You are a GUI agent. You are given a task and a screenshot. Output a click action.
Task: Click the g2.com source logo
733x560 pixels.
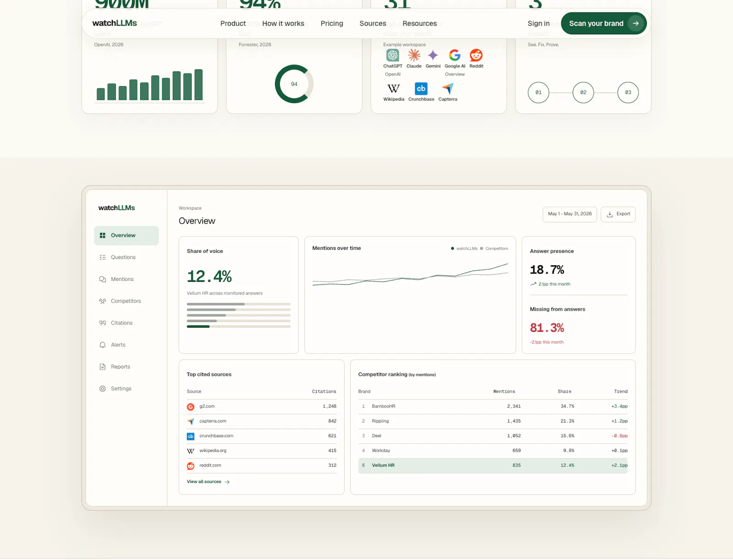point(191,407)
